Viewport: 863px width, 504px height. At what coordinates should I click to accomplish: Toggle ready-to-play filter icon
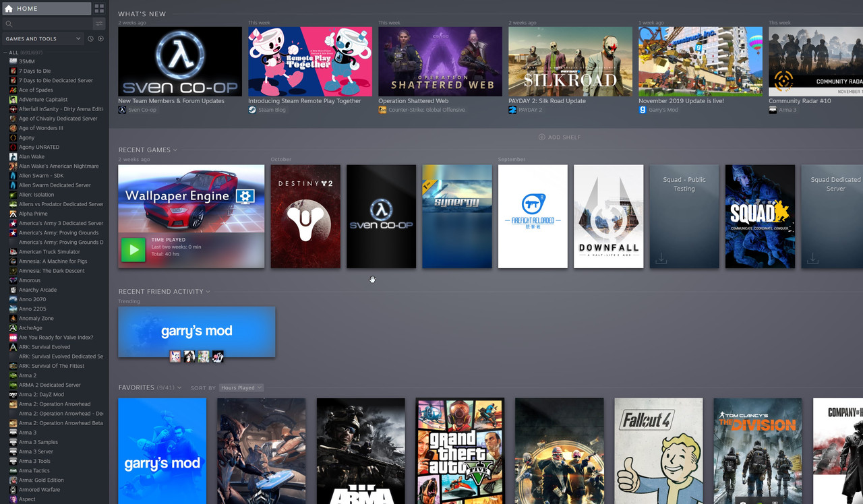(x=100, y=38)
